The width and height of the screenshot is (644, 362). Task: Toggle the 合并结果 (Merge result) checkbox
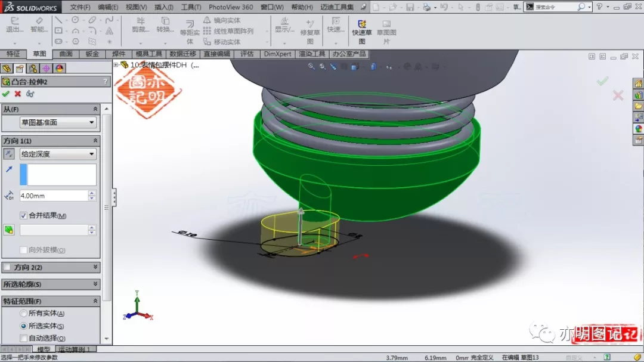(x=23, y=215)
